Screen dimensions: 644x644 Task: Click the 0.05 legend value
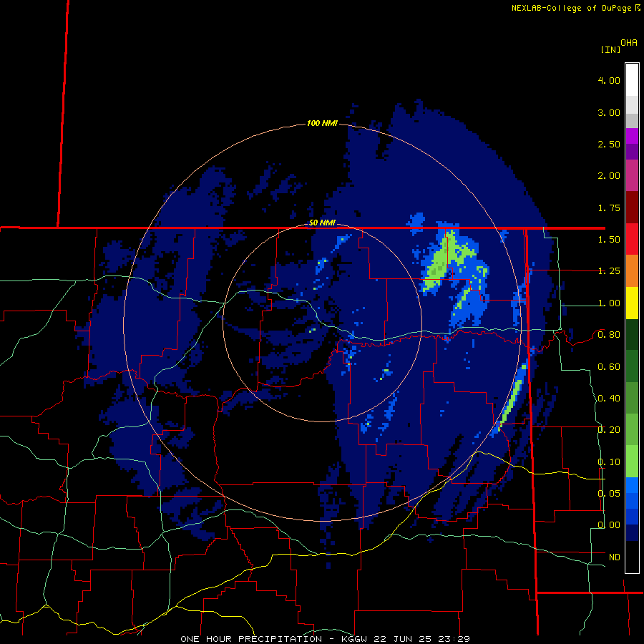coord(609,493)
